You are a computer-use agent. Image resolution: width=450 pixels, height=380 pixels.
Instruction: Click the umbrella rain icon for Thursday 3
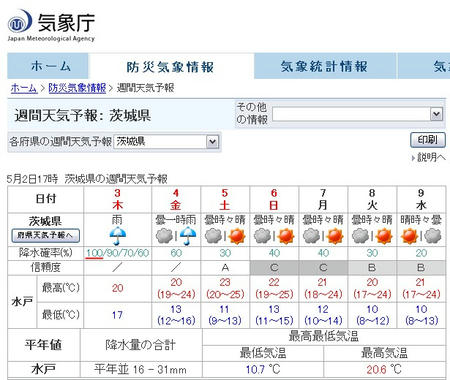click(x=118, y=236)
